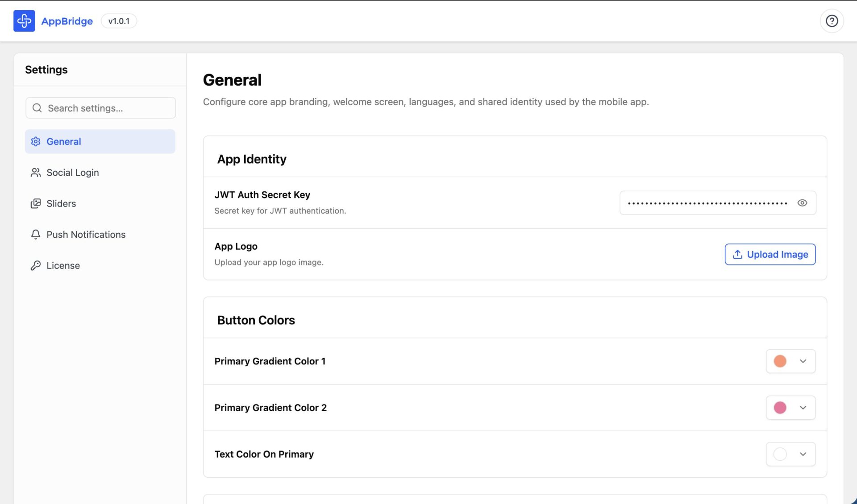Click into the JWT Auth Secret Key field
Image resolution: width=857 pixels, height=504 pixels.
coord(718,203)
